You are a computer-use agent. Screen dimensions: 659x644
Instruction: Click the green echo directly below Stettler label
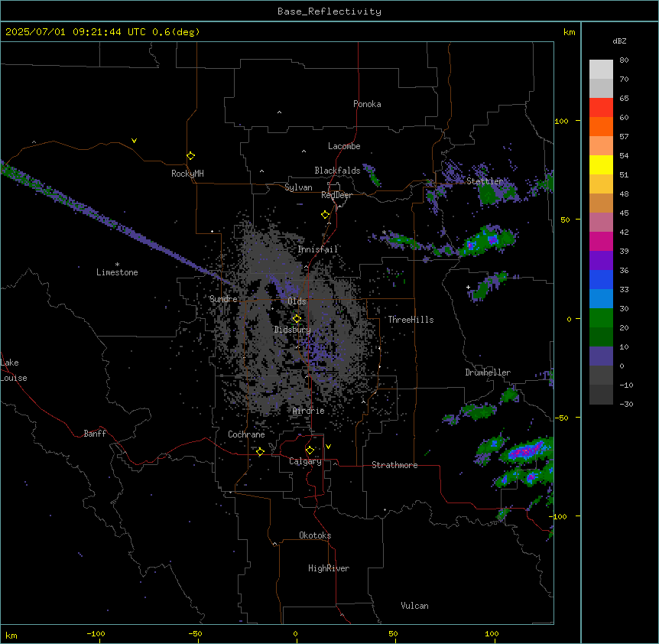(x=489, y=195)
